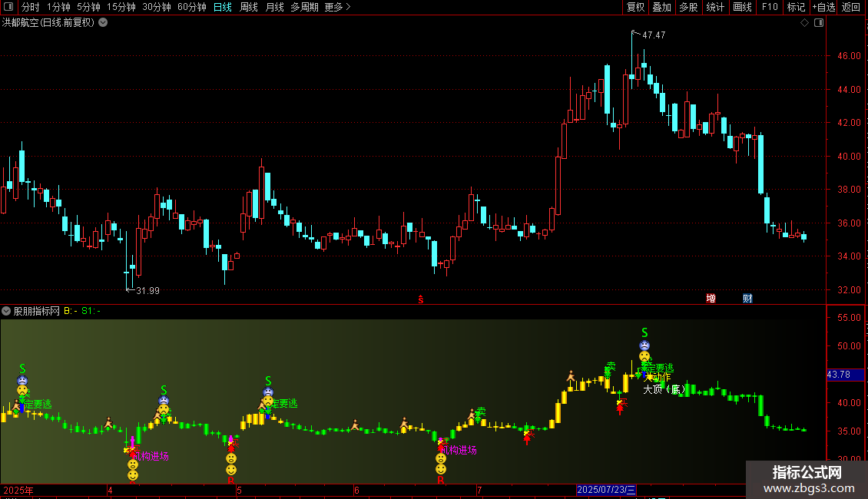Click the red S marker under chart
Viewport: 868px width, 499px height.
point(421,299)
